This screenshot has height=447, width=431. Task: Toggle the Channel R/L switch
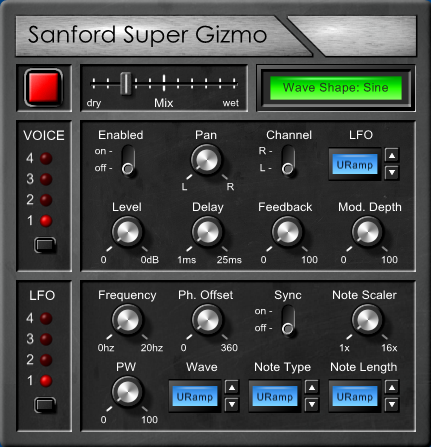[x=288, y=161]
